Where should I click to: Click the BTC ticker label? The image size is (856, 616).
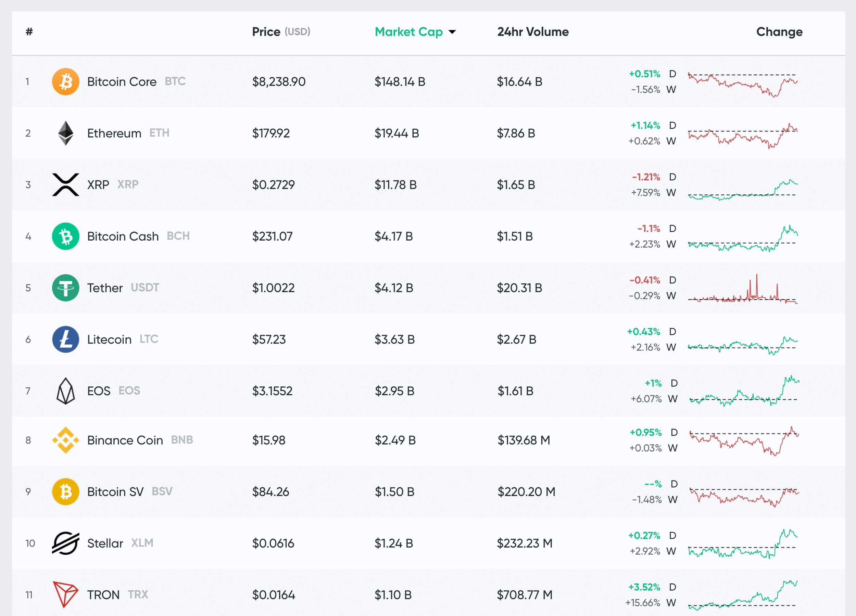click(x=175, y=81)
